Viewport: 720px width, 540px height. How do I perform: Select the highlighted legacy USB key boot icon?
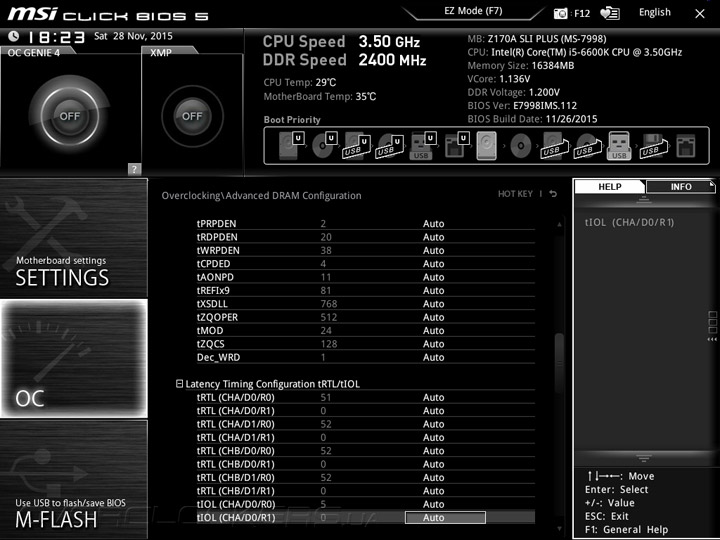pyautogui.click(x=619, y=146)
